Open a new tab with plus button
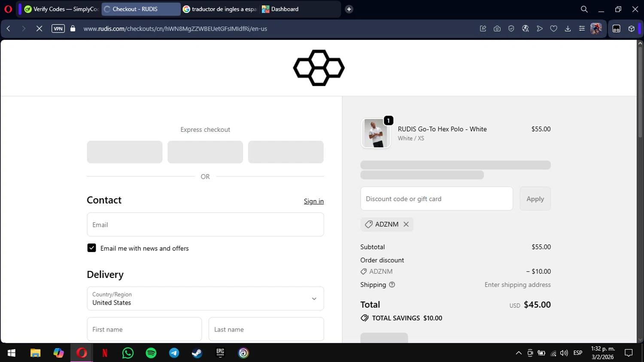 349,9
